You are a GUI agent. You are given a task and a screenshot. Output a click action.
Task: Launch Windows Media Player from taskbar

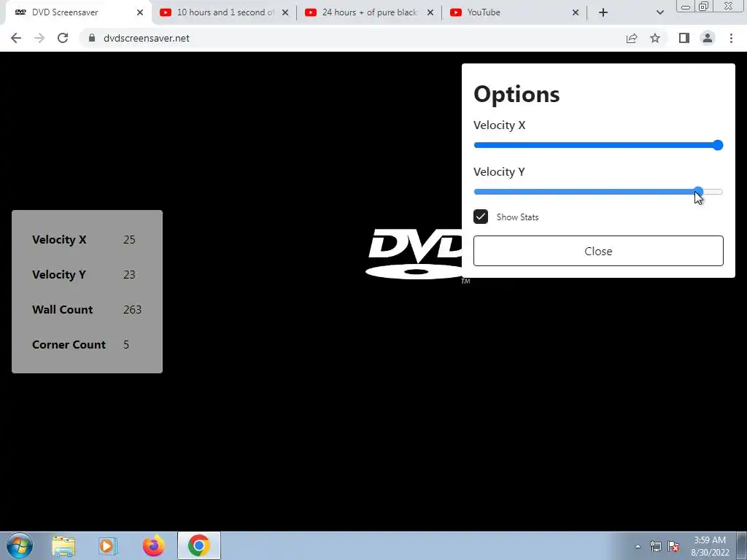107,545
